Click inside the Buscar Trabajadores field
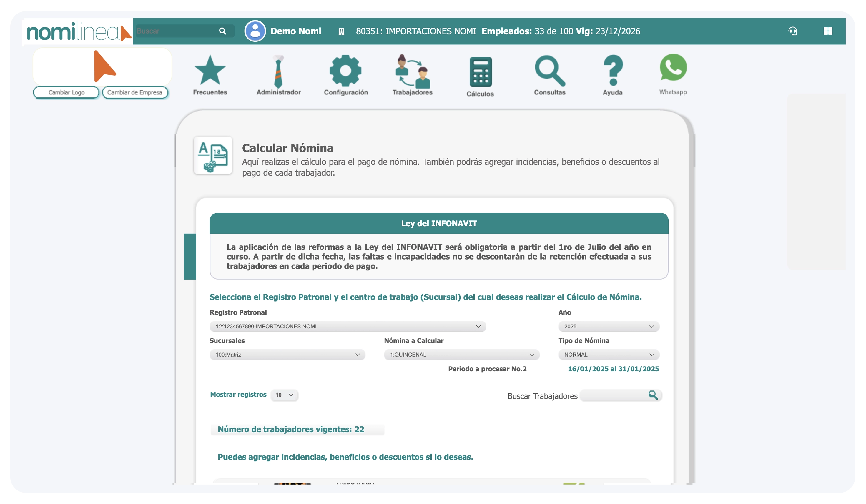 pyautogui.click(x=615, y=395)
